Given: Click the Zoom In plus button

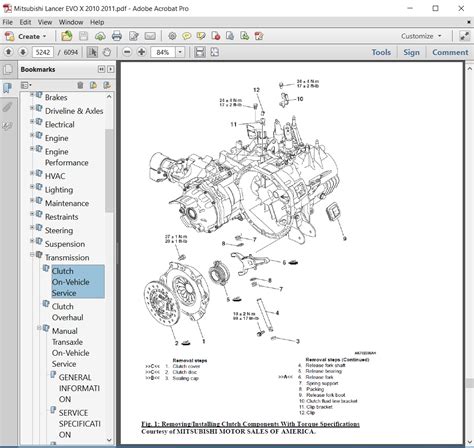Looking at the screenshot, I should [141, 52].
